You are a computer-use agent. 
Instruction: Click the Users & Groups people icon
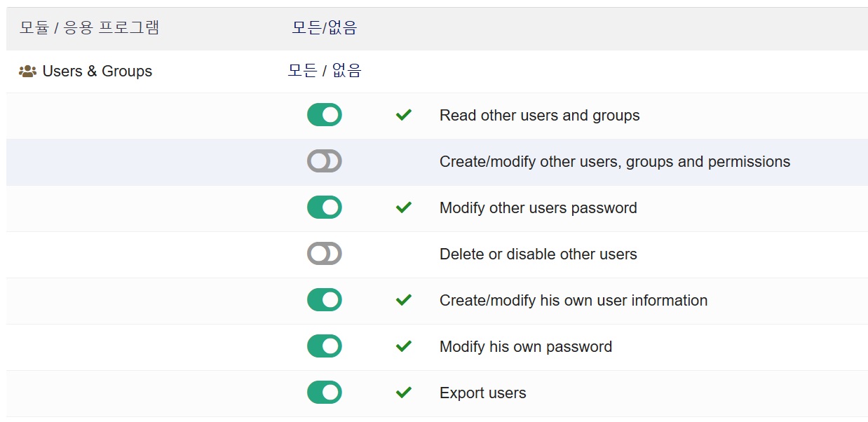(27, 72)
